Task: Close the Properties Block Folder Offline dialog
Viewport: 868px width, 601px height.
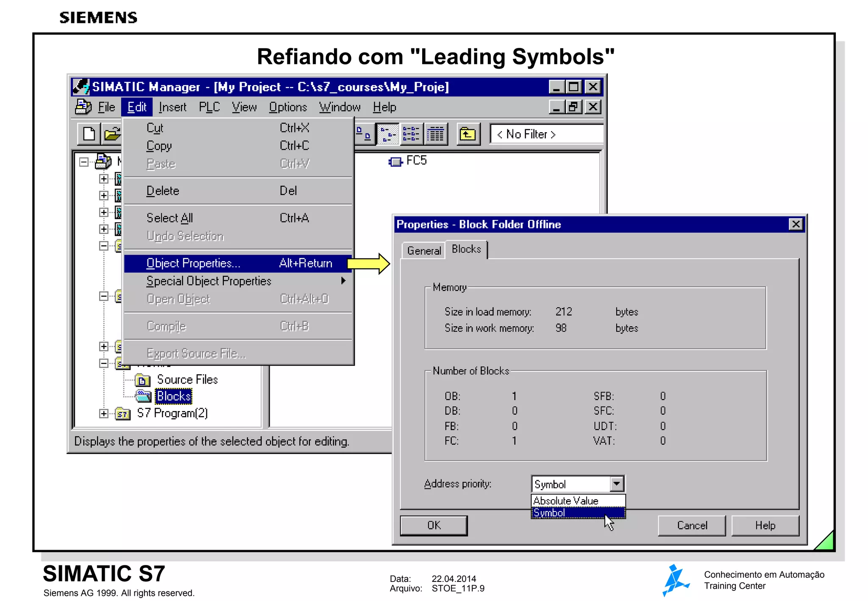Action: point(796,224)
